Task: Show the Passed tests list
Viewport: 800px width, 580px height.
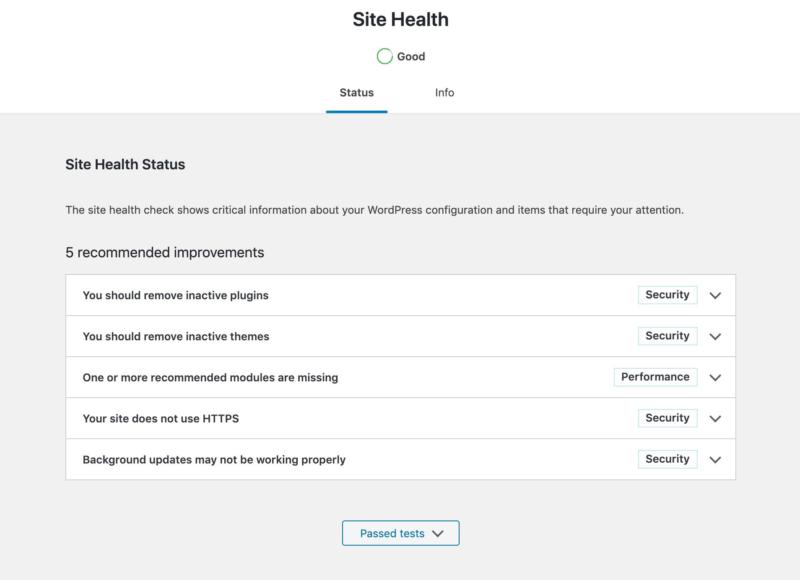Action: pyautogui.click(x=400, y=534)
